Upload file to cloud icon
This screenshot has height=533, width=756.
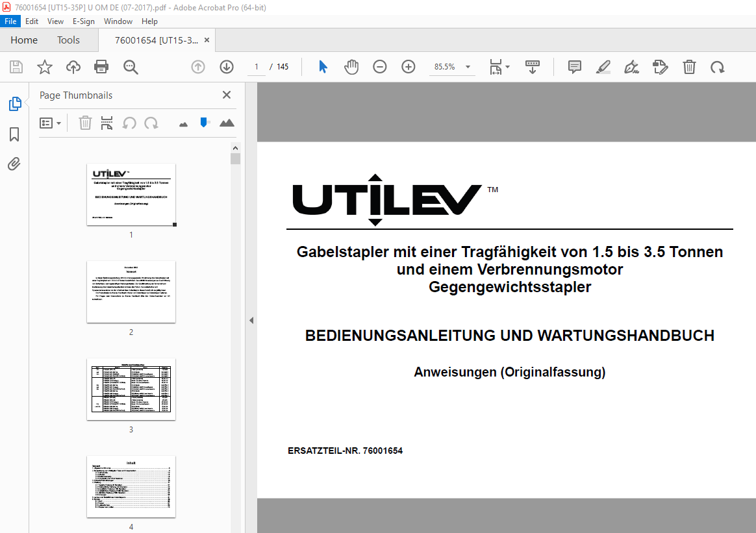click(73, 67)
